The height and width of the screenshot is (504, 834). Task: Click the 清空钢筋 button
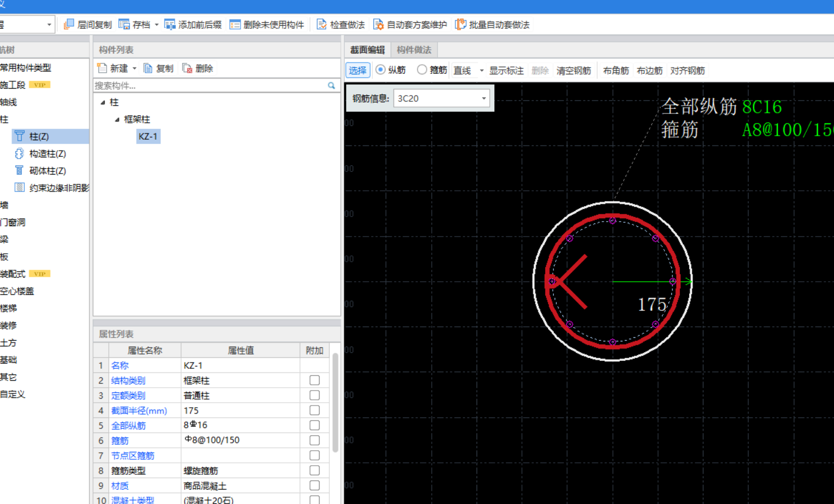573,70
